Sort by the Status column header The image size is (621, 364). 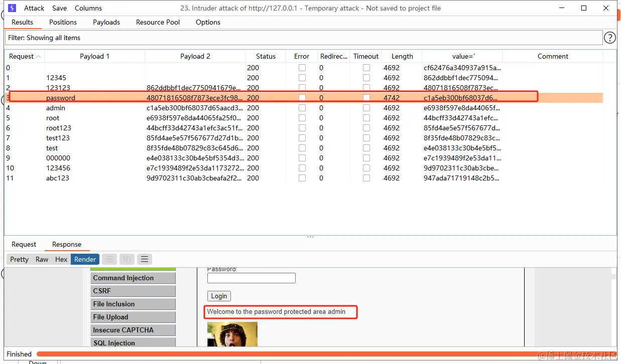click(266, 56)
